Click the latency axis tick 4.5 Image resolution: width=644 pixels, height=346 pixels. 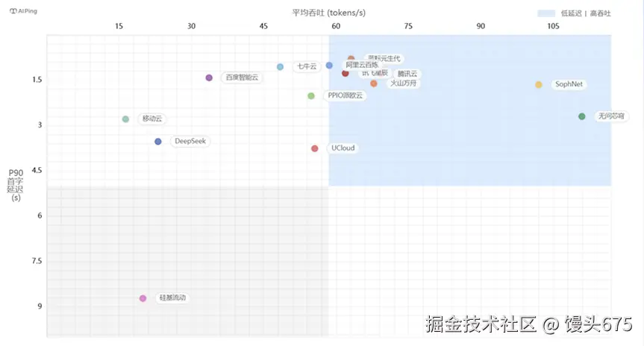pyautogui.click(x=37, y=170)
